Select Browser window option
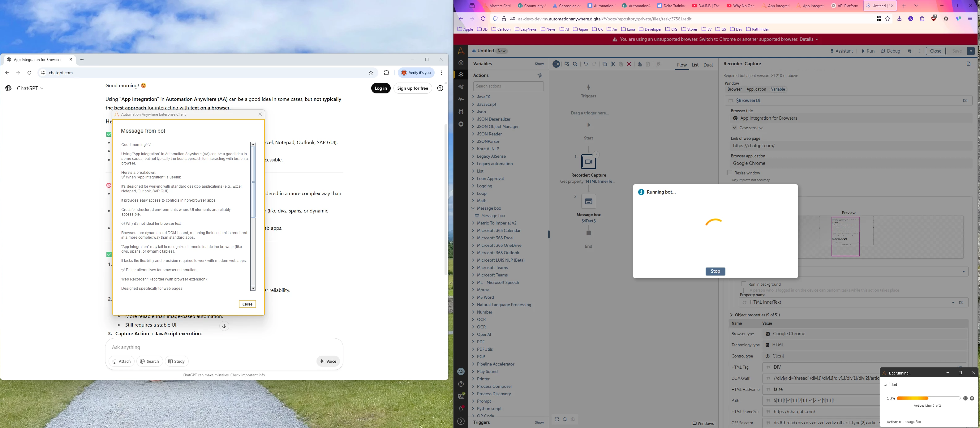Viewport: 980px width, 428px height. [734, 89]
